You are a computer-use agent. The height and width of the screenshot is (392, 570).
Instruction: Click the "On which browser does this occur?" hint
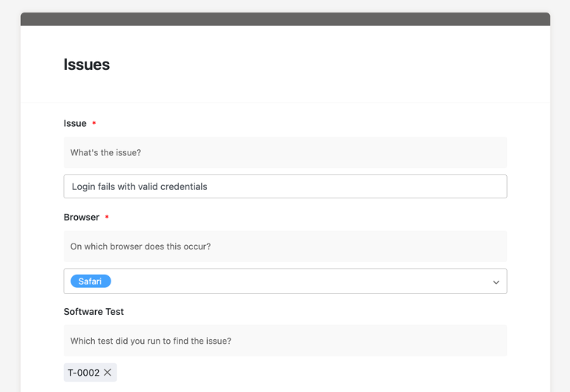(x=140, y=246)
